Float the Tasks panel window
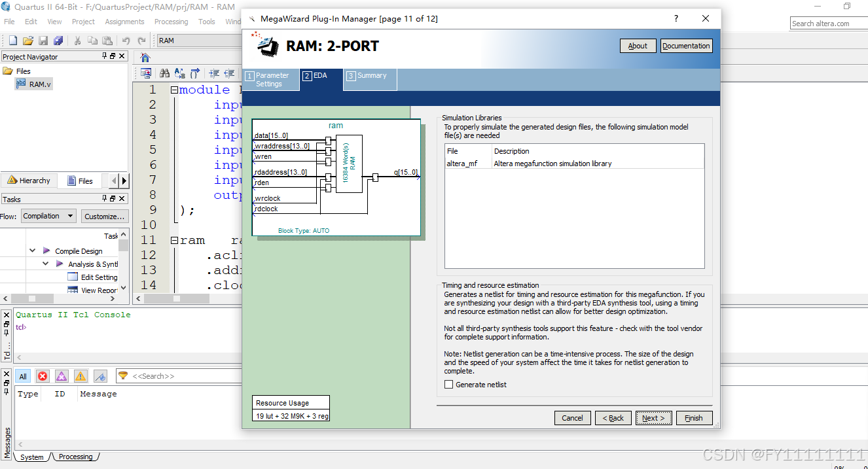This screenshot has height=469, width=868. point(113,199)
